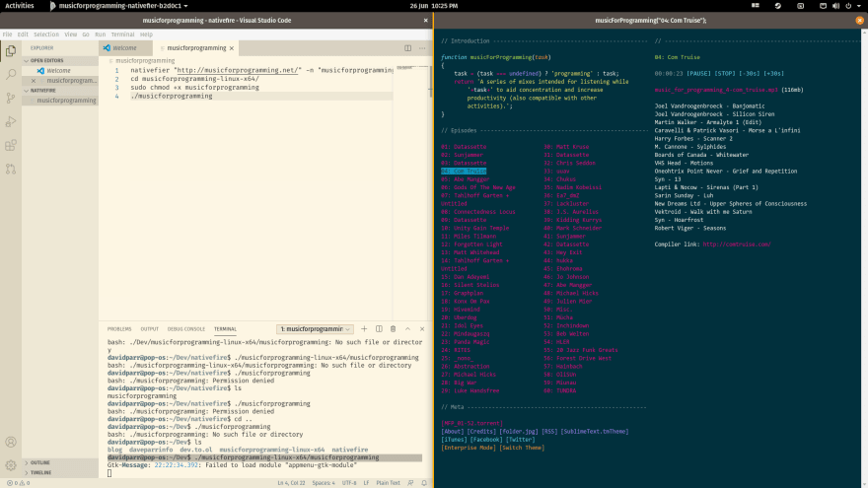Open the volume icon in system tray
Image resolution: width=868 pixels, height=488 pixels.
point(835,6)
